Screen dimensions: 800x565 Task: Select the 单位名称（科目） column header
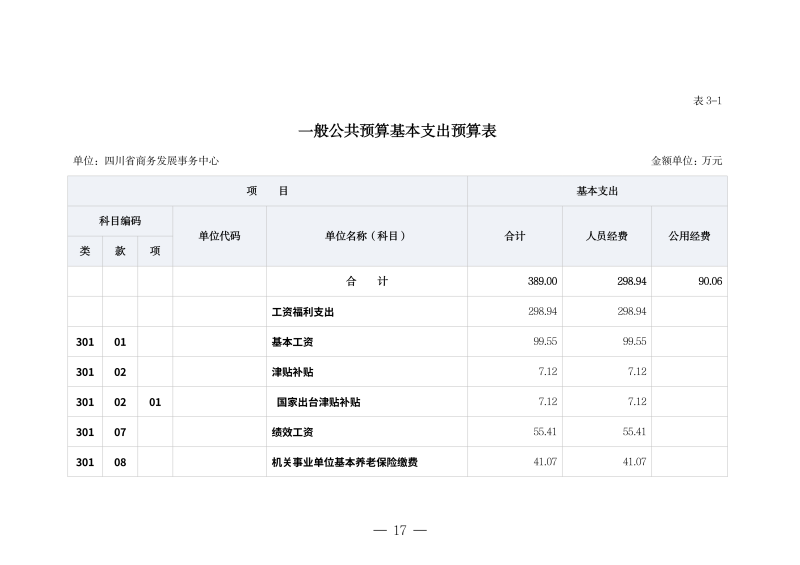366,236
